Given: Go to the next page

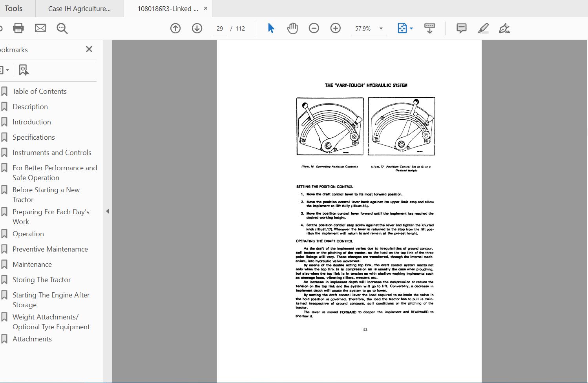Looking at the screenshot, I should click(197, 28).
